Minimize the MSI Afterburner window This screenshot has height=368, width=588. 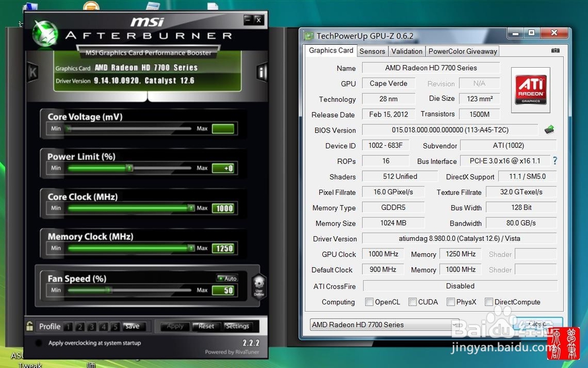click(248, 19)
